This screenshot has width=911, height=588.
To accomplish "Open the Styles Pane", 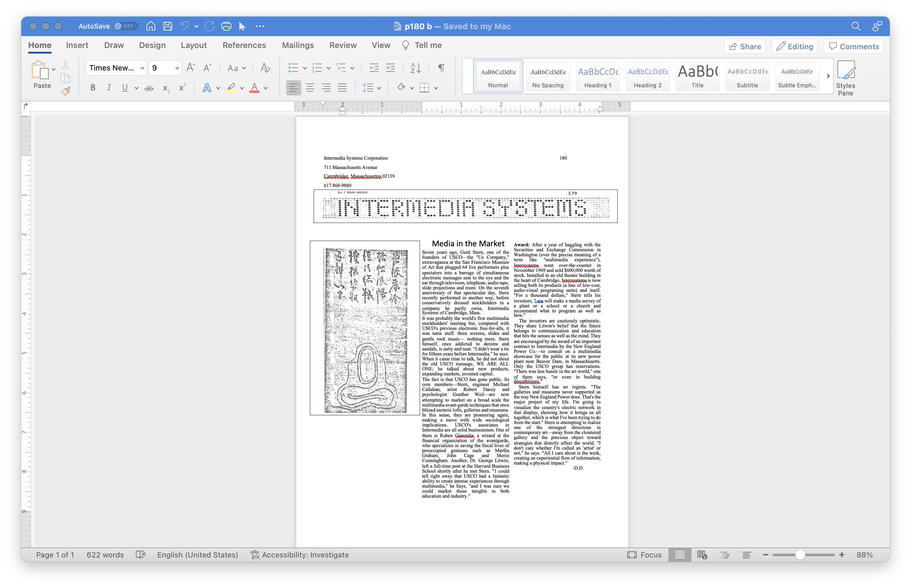I will pyautogui.click(x=845, y=78).
